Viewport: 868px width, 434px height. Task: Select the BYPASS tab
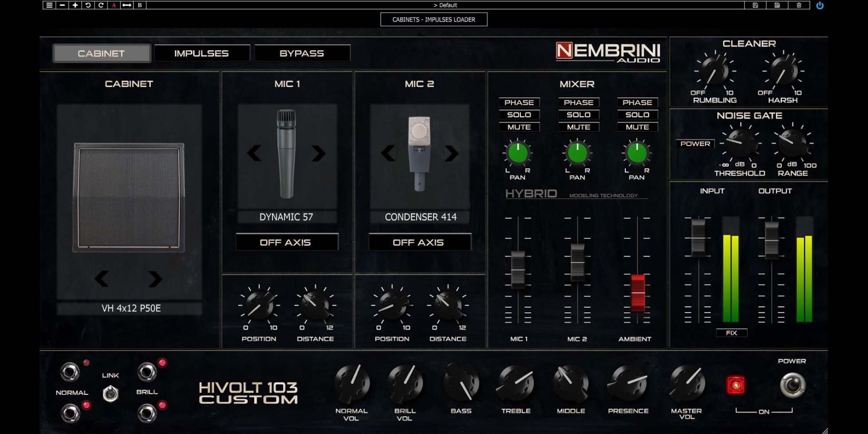[302, 54]
